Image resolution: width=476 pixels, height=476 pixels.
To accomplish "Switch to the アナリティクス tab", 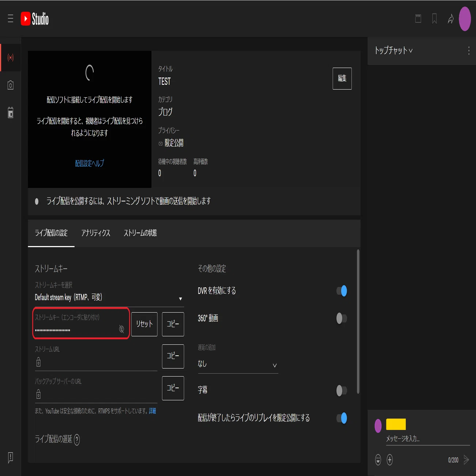I will pos(96,233).
